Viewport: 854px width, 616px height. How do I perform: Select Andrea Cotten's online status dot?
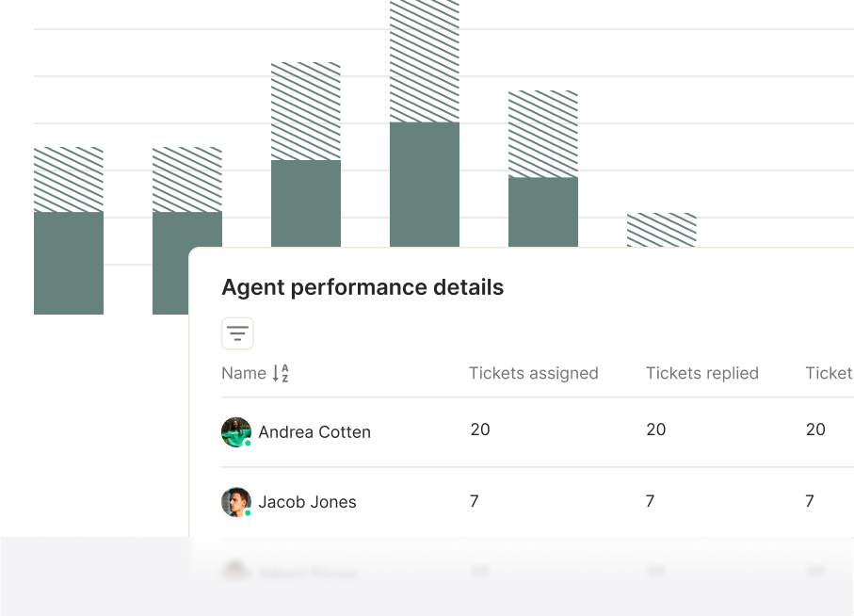coord(248,444)
